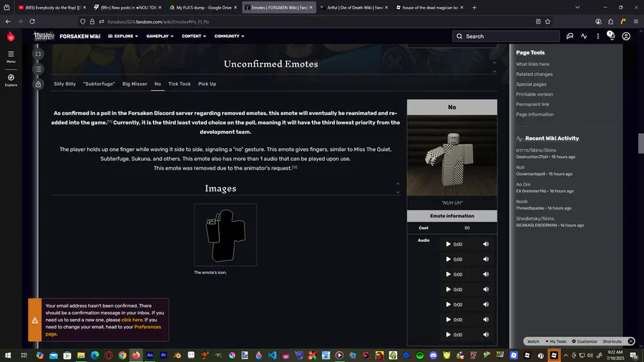The width and height of the screenshot is (644, 362).
Task: Play the fourth audio clip
Action: point(448,289)
